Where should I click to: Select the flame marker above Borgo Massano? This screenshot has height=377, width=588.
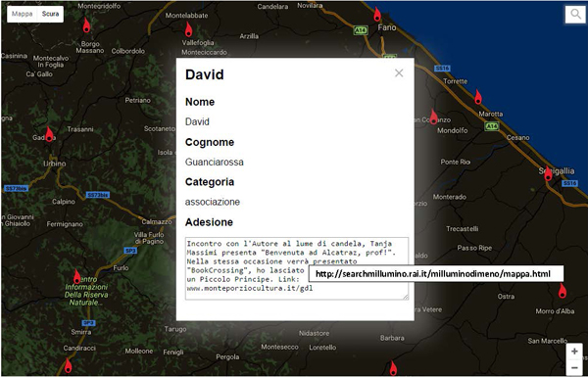click(x=86, y=25)
